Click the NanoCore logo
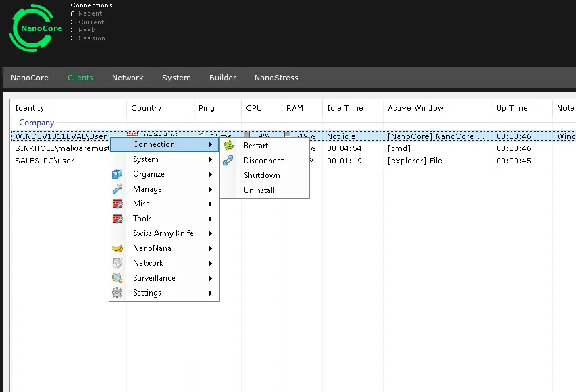Screen dimensions: 576x392 click(35, 28)
